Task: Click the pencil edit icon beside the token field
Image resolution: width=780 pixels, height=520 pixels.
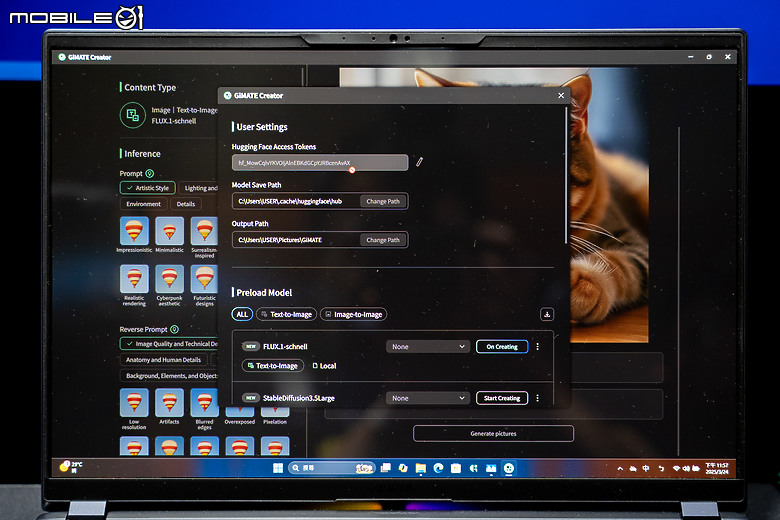Action: coord(419,162)
